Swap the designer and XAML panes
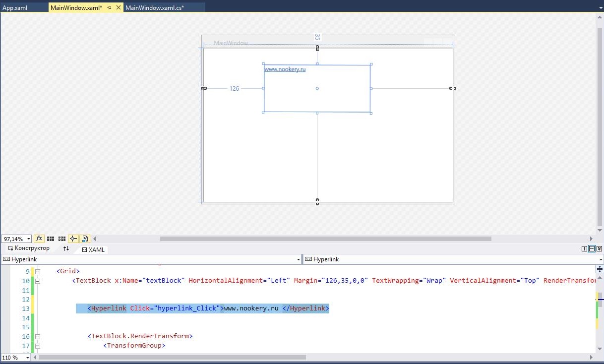The width and height of the screenshot is (604, 364). tap(66, 248)
